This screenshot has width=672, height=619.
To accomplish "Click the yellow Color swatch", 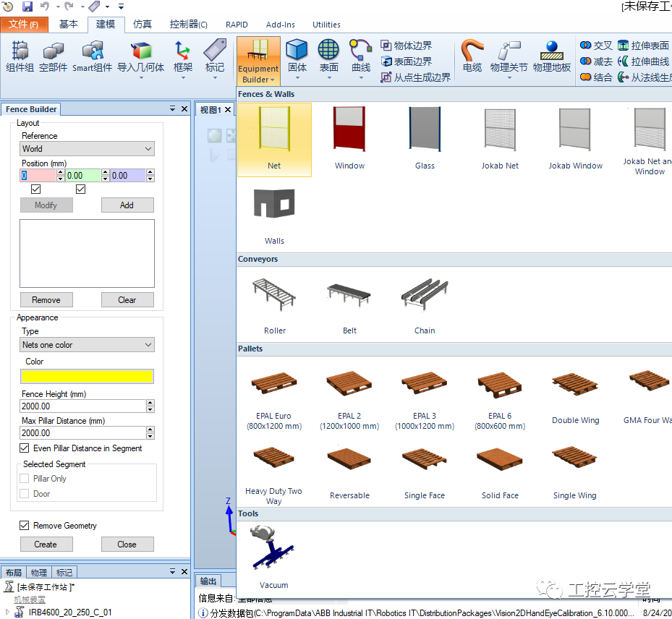I will coord(87,376).
